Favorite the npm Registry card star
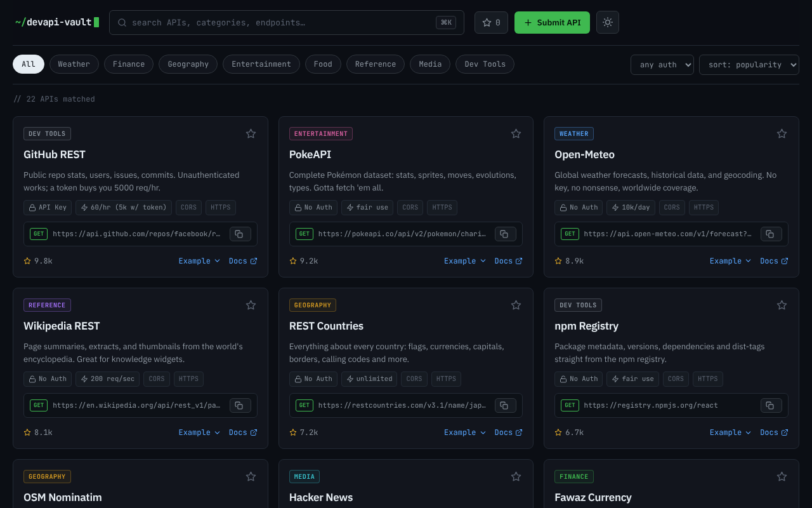The width and height of the screenshot is (812, 508). [x=782, y=305]
